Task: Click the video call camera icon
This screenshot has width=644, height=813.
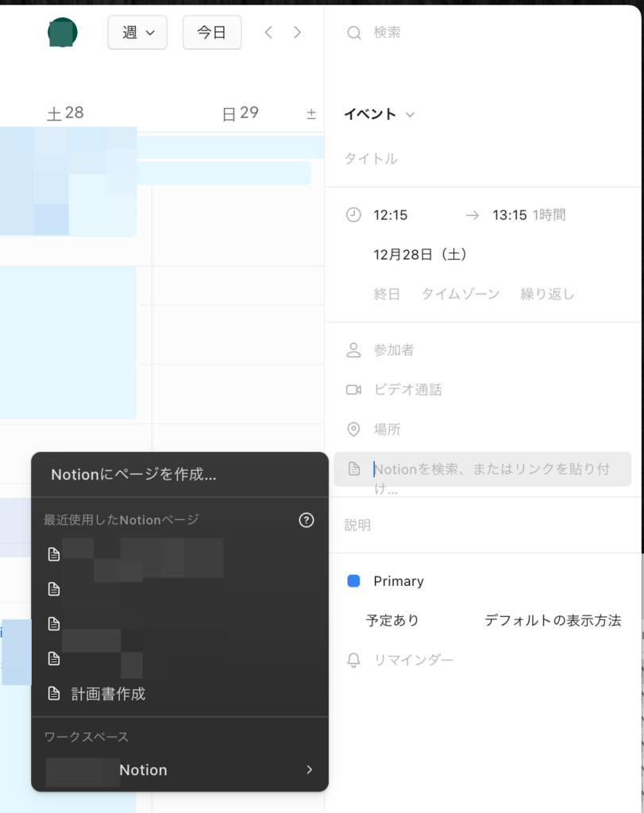Action: 354,390
